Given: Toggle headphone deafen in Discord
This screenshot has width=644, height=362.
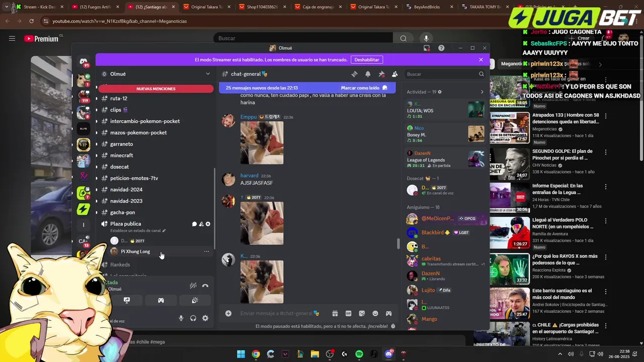Looking at the screenshot, I should click(193, 318).
